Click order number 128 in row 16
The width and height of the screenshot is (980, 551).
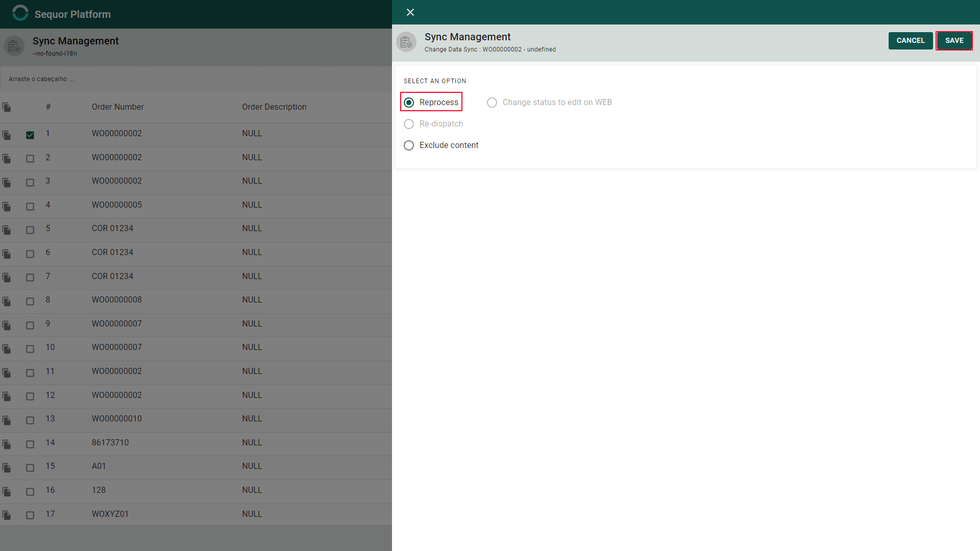coord(99,490)
